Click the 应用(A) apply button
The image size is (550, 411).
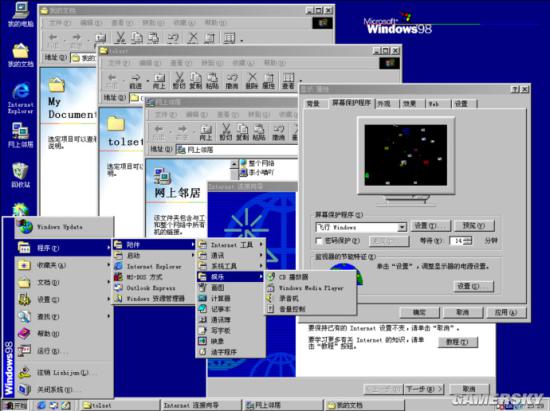506,312
